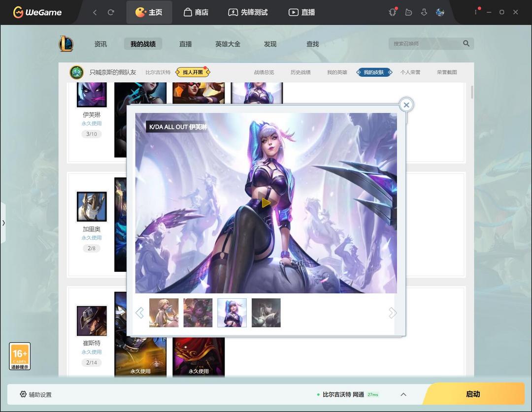Click the 比尔吉沃特 网通 server status
The image size is (532, 412).
[343, 394]
